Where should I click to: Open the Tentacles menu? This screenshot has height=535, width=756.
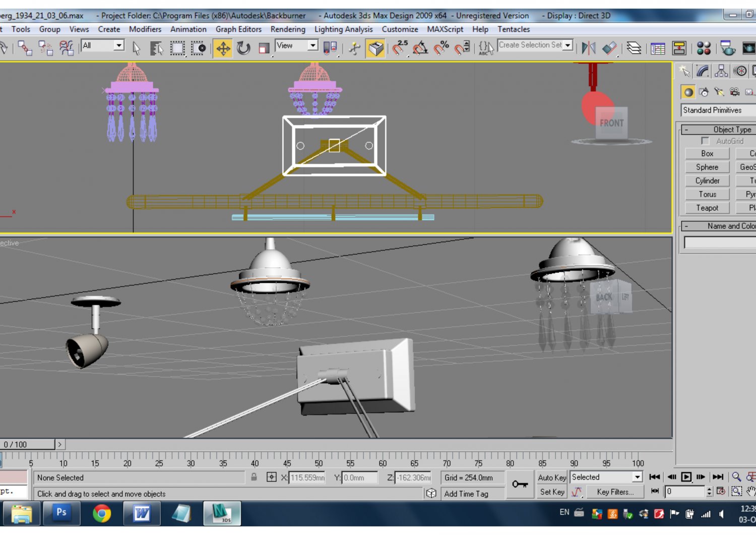(513, 29)
